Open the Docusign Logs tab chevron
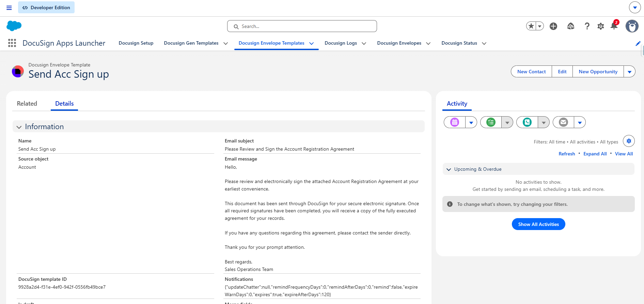Image resolution: width=644 pixels, height=304 pixels. (x=364, y=43)
